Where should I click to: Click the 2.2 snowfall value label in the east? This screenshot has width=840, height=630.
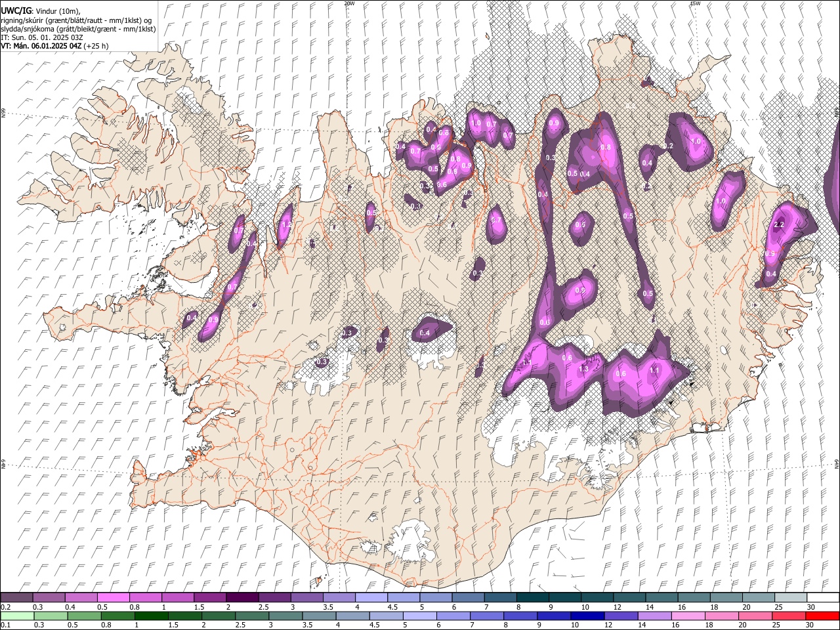(x=780, y=224)
